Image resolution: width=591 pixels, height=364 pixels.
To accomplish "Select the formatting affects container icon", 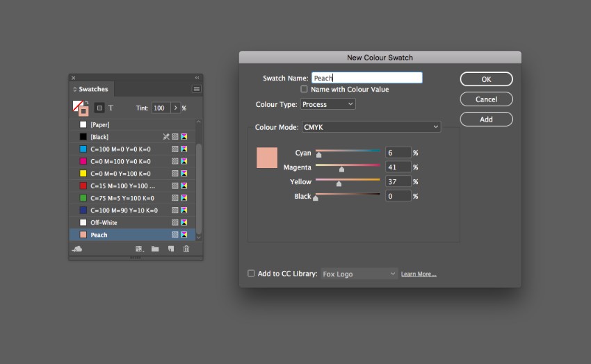I will tap(99, 108).
